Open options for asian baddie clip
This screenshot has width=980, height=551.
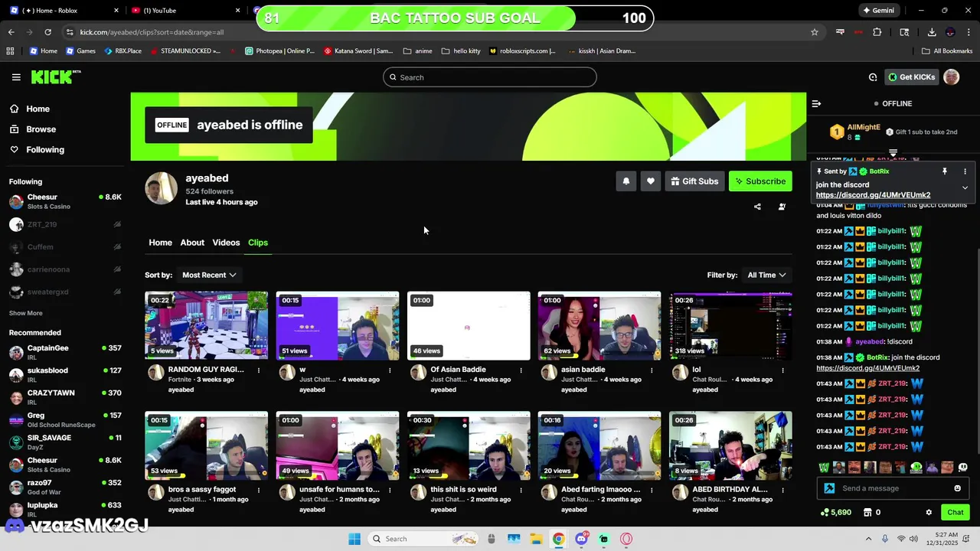[x=652, y=370]
